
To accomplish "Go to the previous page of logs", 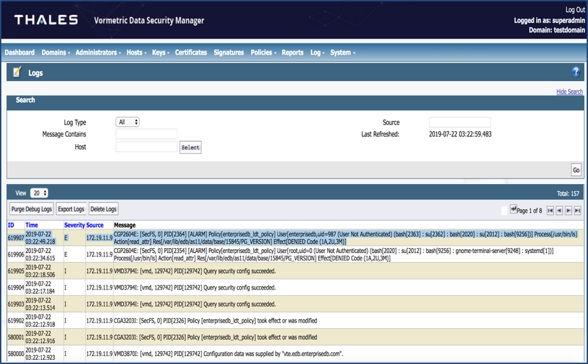I will click(x=560, y=210).
